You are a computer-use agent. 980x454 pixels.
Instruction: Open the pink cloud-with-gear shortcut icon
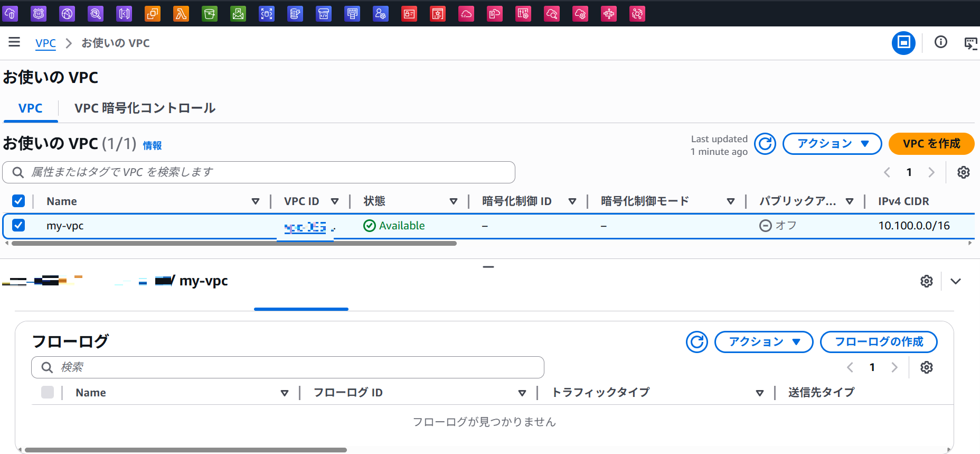pyautogui.click(x=580, y=14)
